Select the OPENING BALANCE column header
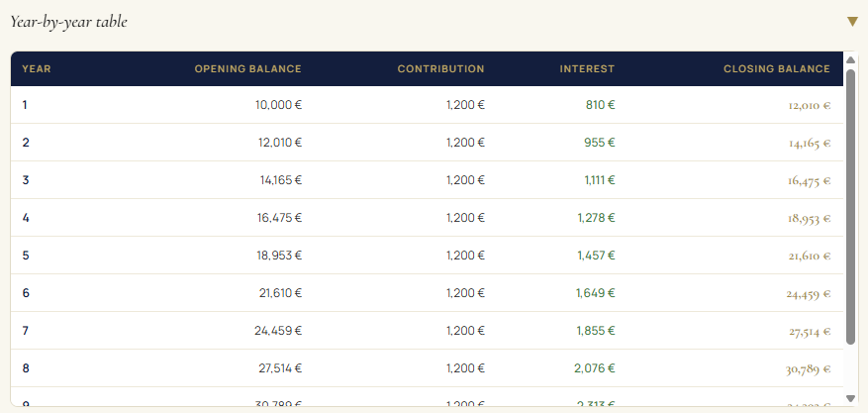The height and width of the screenshot is (413, 868). pyautogui.click(x=247, y=69)
